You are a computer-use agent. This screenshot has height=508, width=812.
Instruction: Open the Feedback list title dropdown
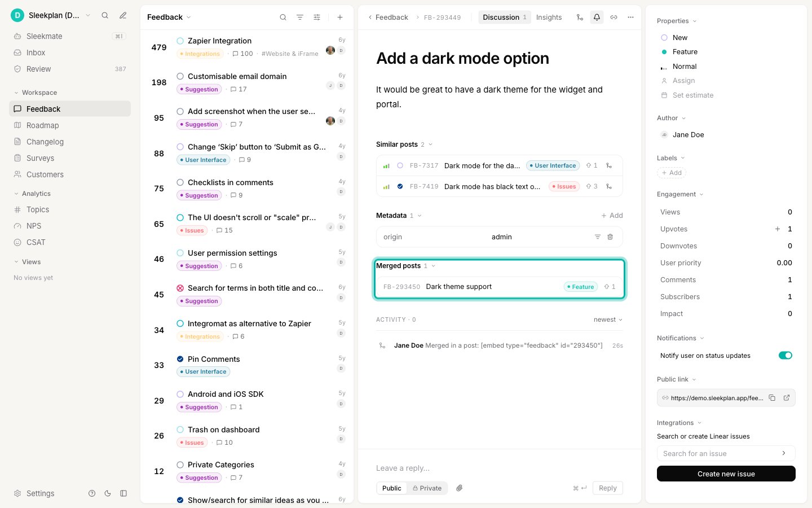point(169,17)
